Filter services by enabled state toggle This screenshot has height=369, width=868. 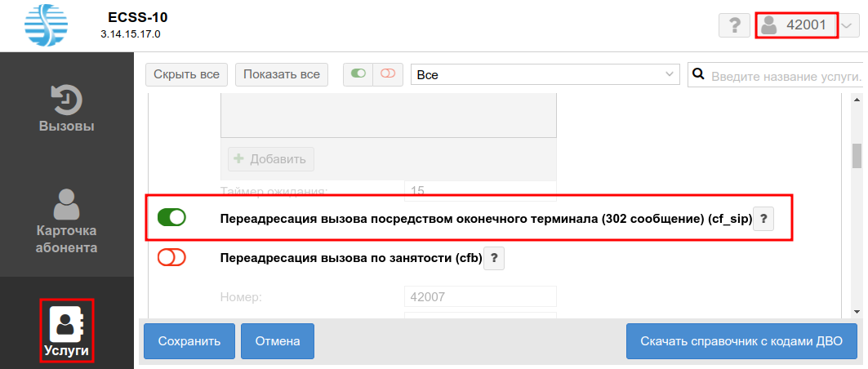click(x=358, y=74)
